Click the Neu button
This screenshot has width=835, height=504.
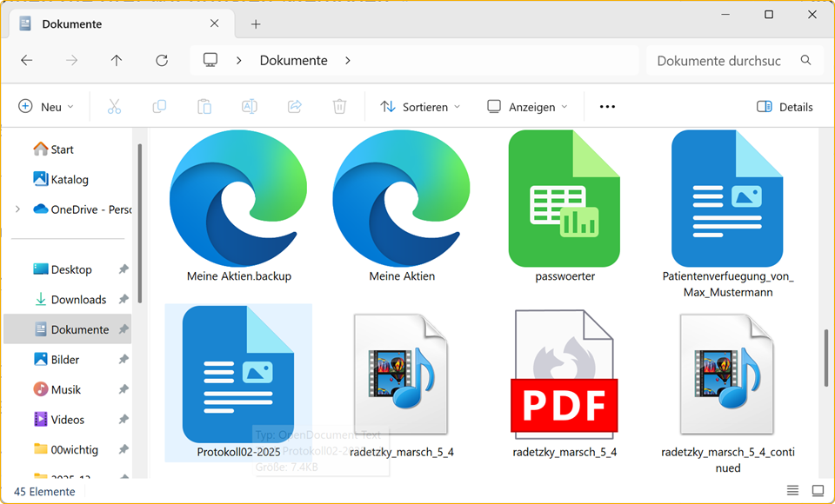pyautogui.click(x=46, y=107)
